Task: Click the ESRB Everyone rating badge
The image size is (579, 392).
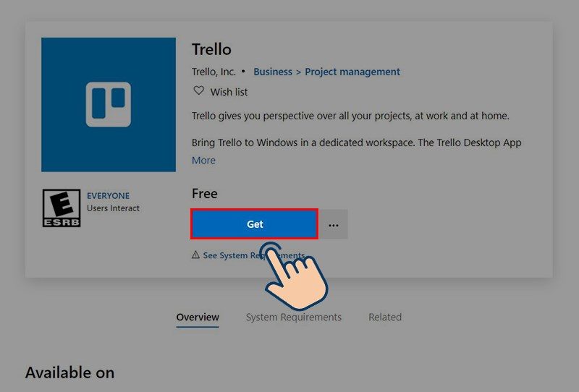Action: (62, 208)
